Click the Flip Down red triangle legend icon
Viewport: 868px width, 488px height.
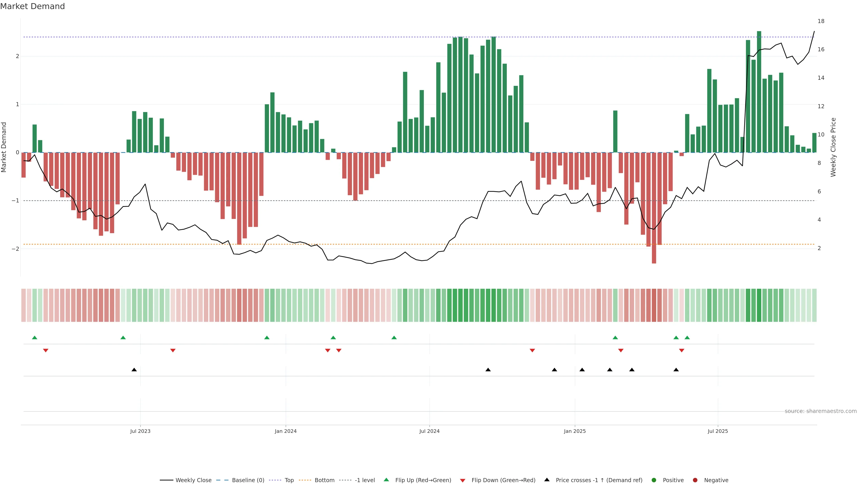point(462,480)
